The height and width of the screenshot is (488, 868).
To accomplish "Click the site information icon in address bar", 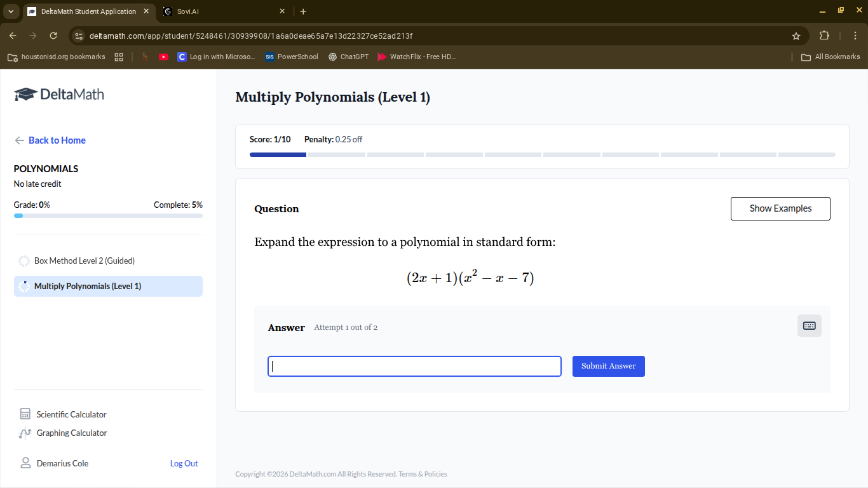I will point(79,36).
